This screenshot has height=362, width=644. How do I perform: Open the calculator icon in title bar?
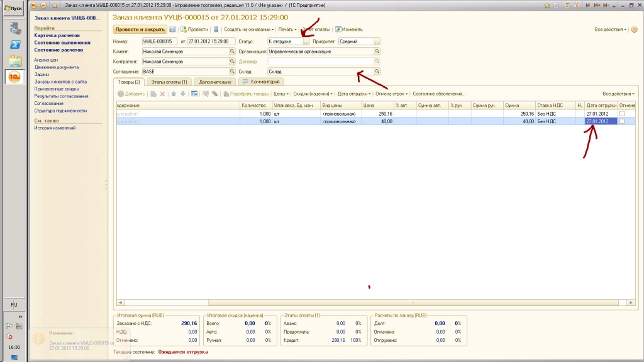(567, 5)
